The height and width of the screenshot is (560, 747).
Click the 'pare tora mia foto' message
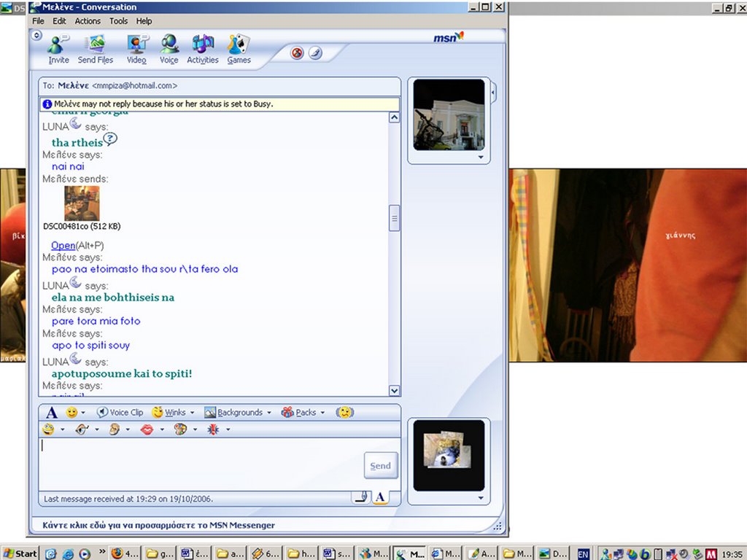tap(96, 321)
